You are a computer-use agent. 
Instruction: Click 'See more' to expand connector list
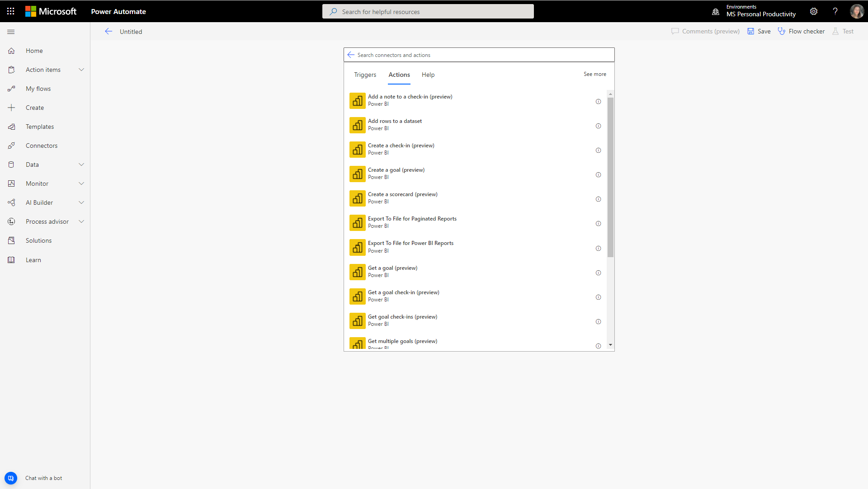[594, 74]
